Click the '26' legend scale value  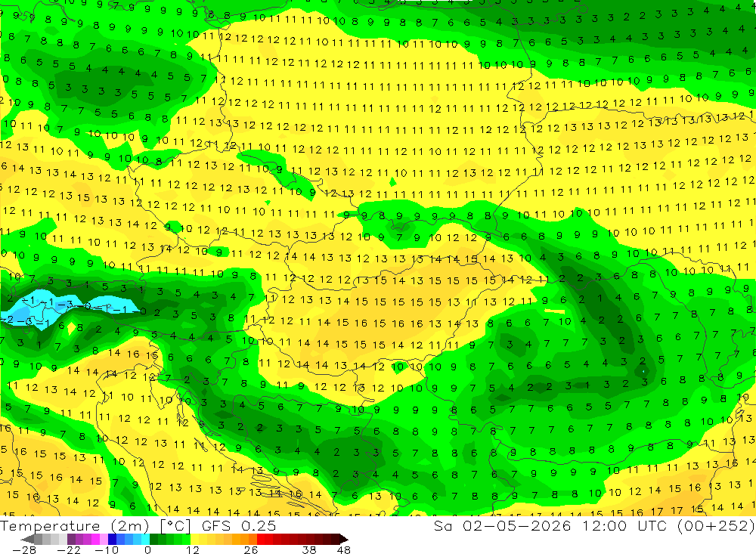[x=251, y=550]
